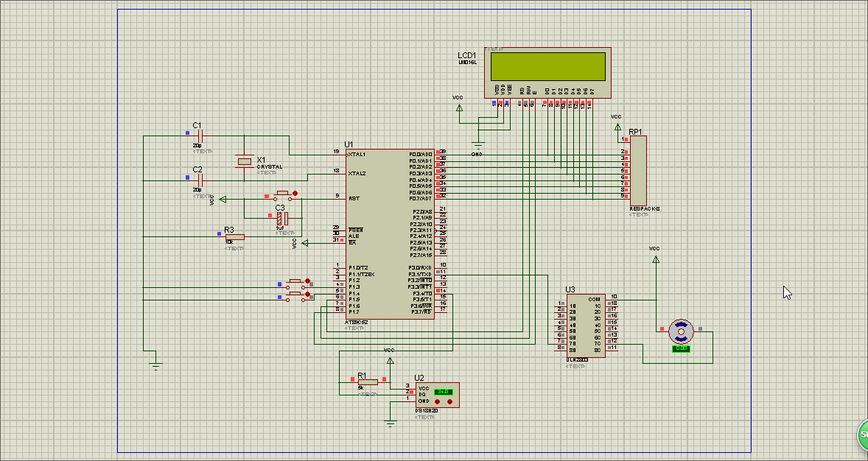Pick the R3 10k resistor
868x461 pixels.
click(234, 236)
